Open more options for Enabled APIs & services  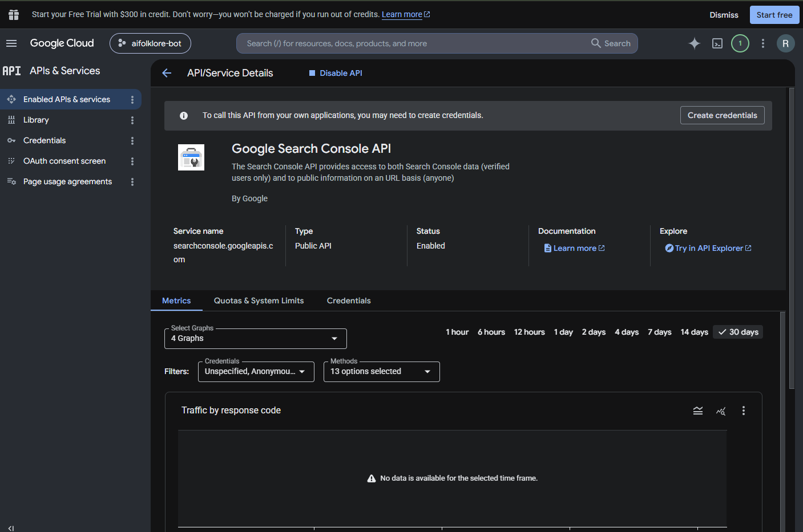[x=132, y=99]
